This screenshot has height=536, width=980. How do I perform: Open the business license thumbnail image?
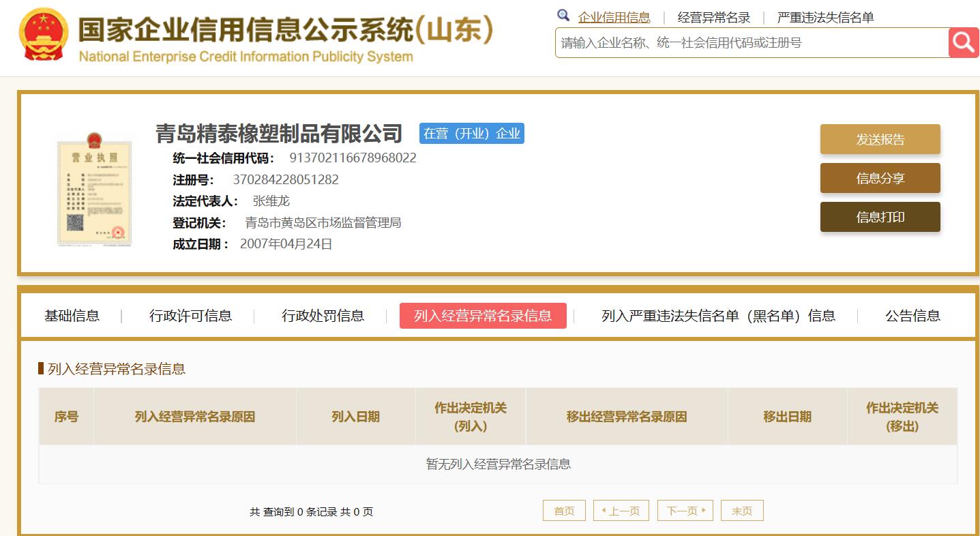[94, 189]
